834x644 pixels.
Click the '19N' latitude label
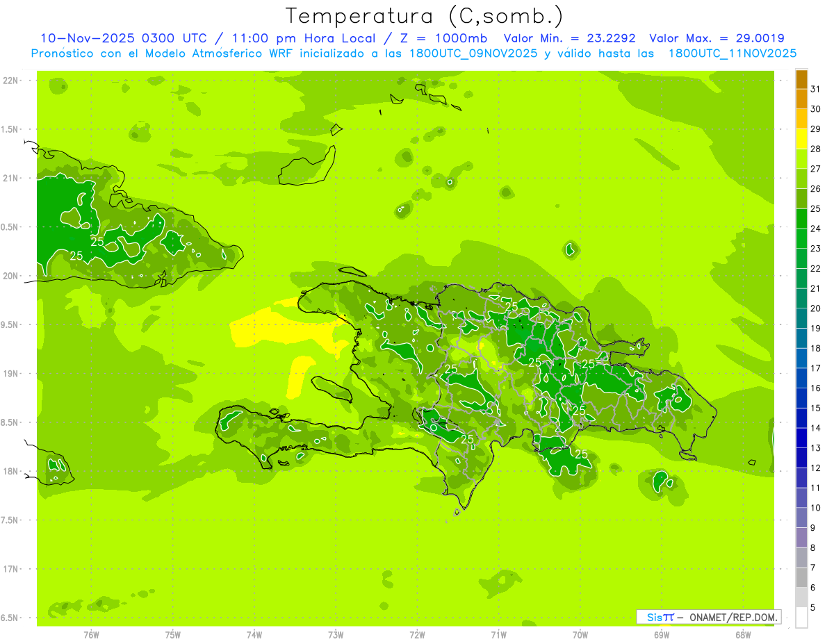click(10, 373)
